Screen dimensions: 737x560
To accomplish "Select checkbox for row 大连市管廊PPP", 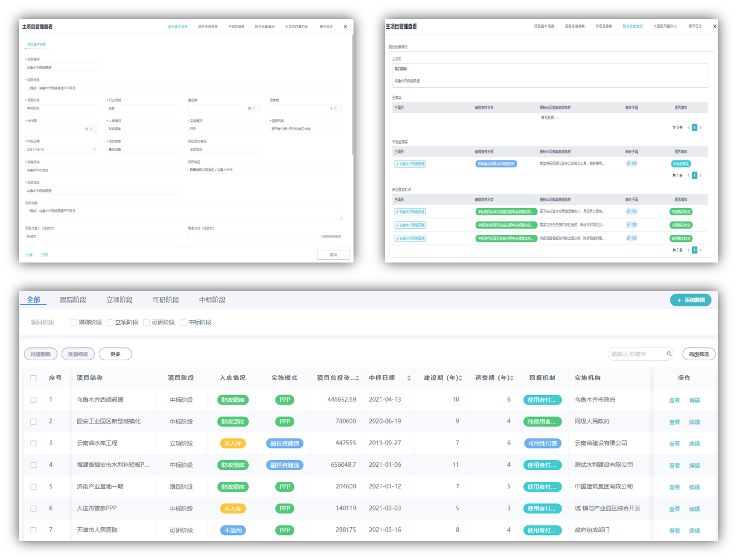I will click(x=33, y=508).
